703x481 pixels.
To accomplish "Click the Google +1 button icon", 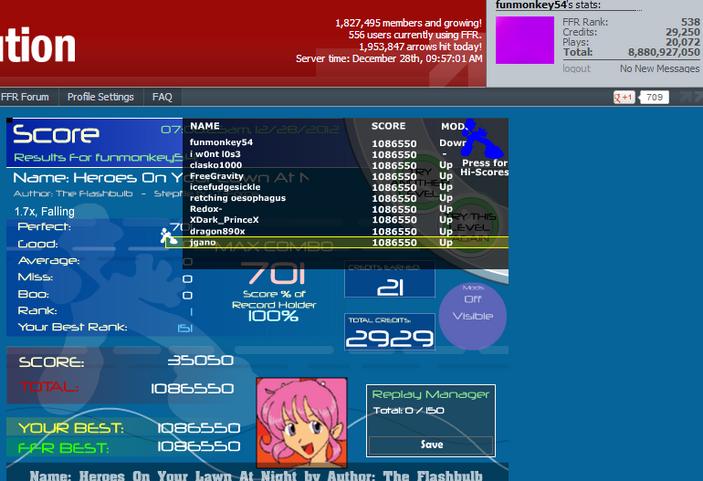I will [624, 97].
